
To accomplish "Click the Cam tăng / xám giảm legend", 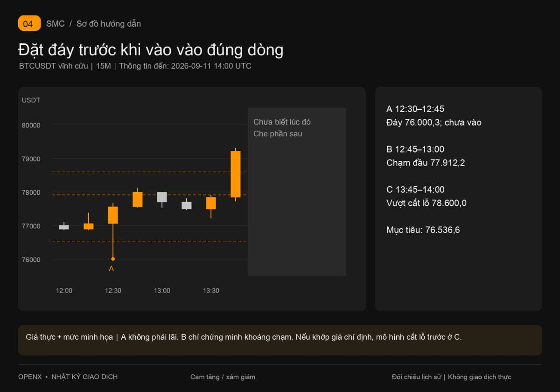I will (223, 377).
